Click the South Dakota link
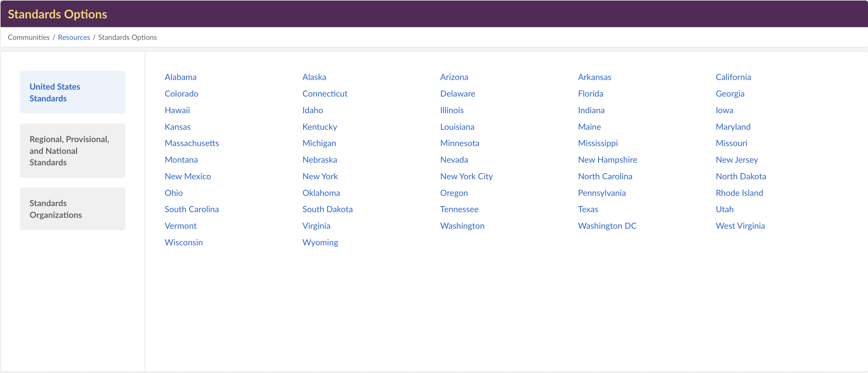868x373 pixels. pyautogui.click(x=327, y=209)
